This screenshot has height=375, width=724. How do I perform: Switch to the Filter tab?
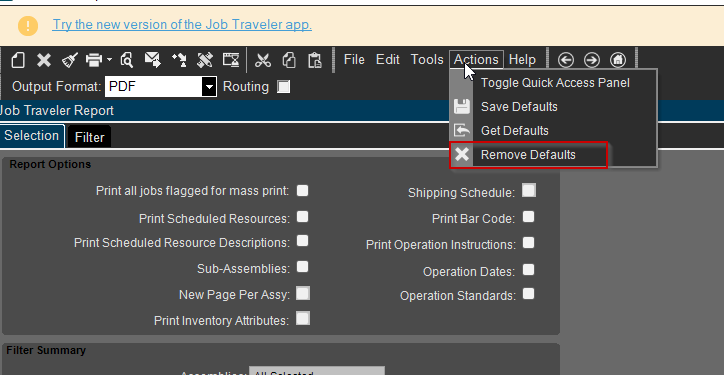pyautogui.click(x=90, y=137)
